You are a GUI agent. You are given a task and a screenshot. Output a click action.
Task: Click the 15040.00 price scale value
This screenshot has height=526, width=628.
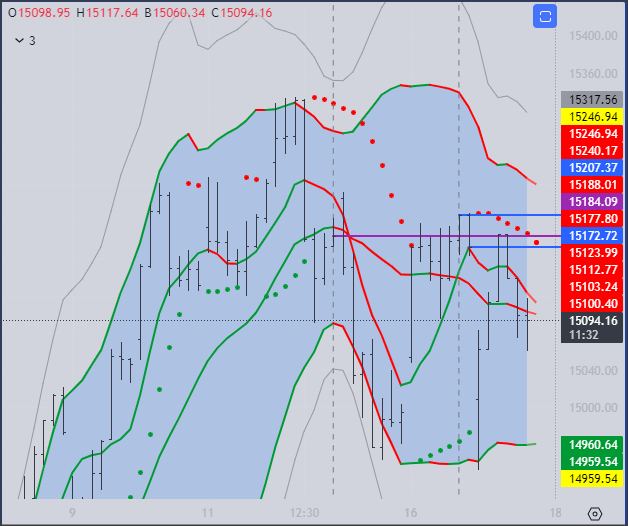593,371
